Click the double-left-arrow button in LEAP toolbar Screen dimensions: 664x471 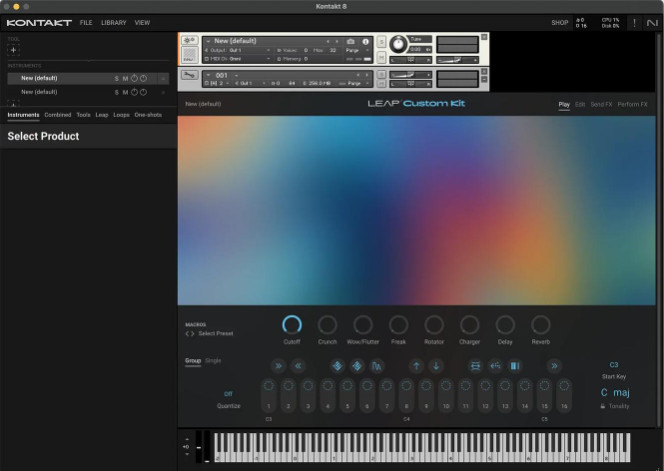click(x=298, y=366)
